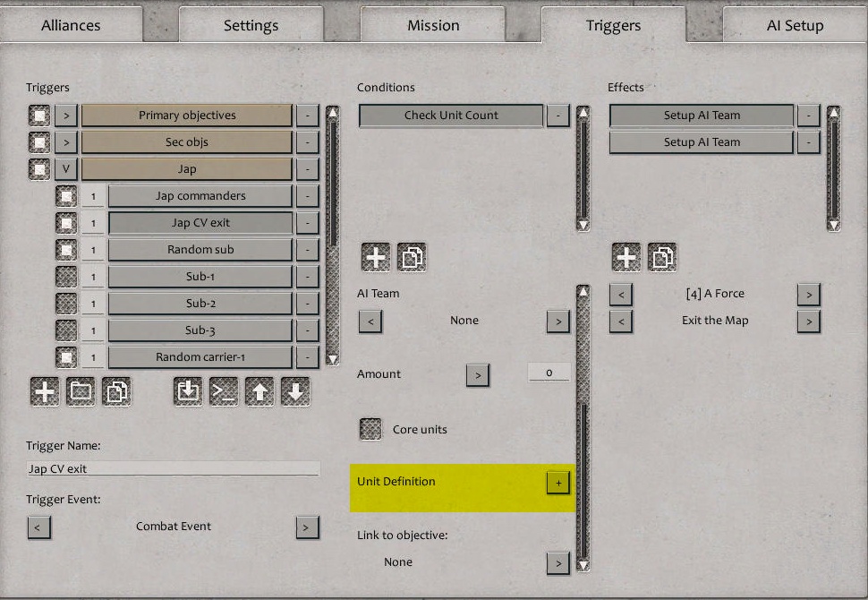Viewport: 868px width, 600px height.
Task: Open the trigger script console icon
Action: 224,391
